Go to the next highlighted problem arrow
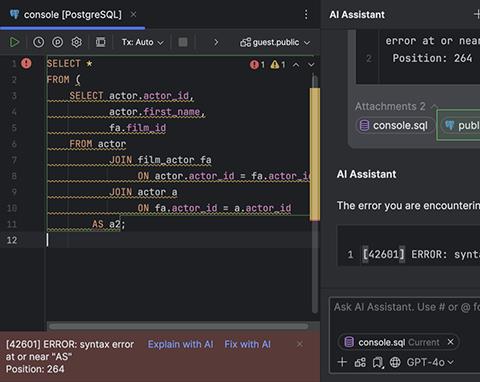 coord(311,65)
